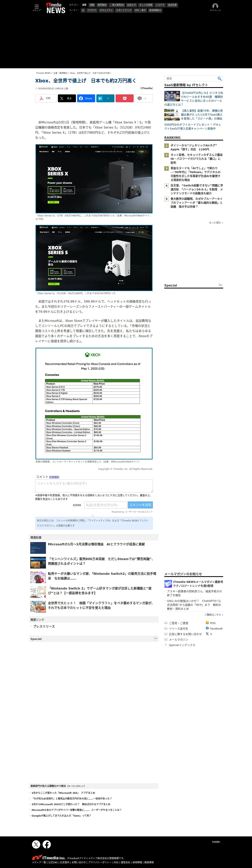Screen dimensions: 252x868
Task: Click the ranking もっと読む link
Action: [216, 222]
